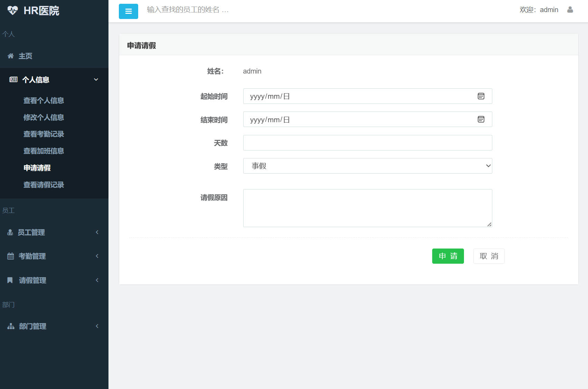
Task: Click the 请假原因 textarea resize handle
Action: point(489,224)
